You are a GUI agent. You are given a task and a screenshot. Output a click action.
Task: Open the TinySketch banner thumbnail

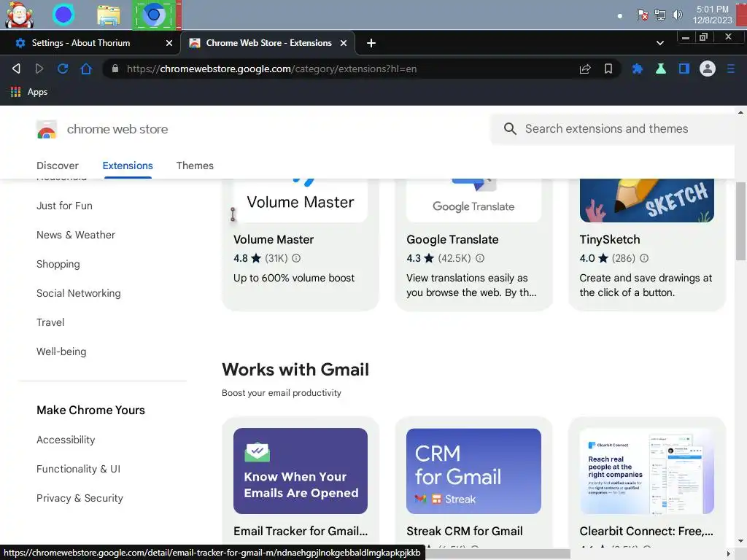tap(646, 200)
